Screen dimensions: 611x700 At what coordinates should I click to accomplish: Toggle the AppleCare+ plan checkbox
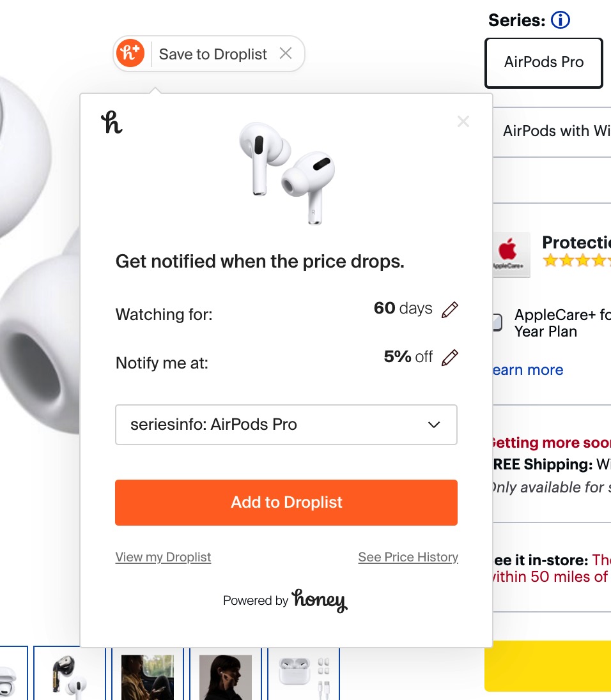[x=497, y=323]
